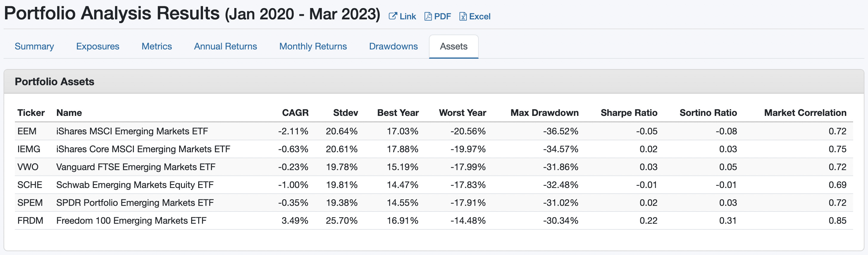Select the FRDM ticker cell

point(30,220)
